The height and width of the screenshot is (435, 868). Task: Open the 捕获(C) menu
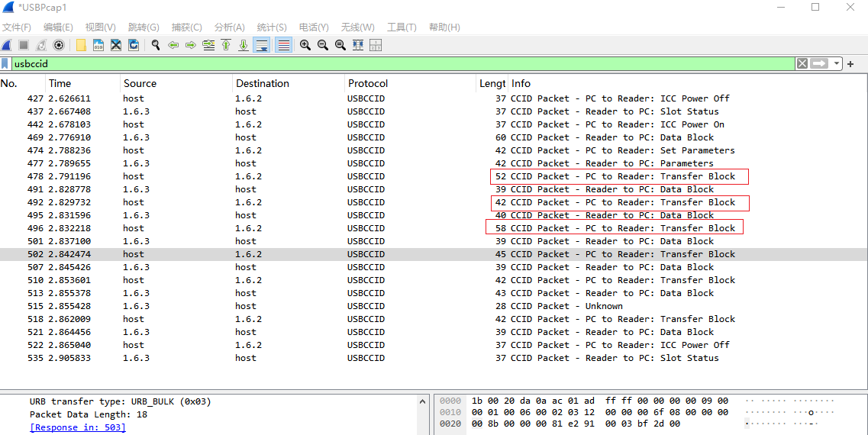point(186,27)
